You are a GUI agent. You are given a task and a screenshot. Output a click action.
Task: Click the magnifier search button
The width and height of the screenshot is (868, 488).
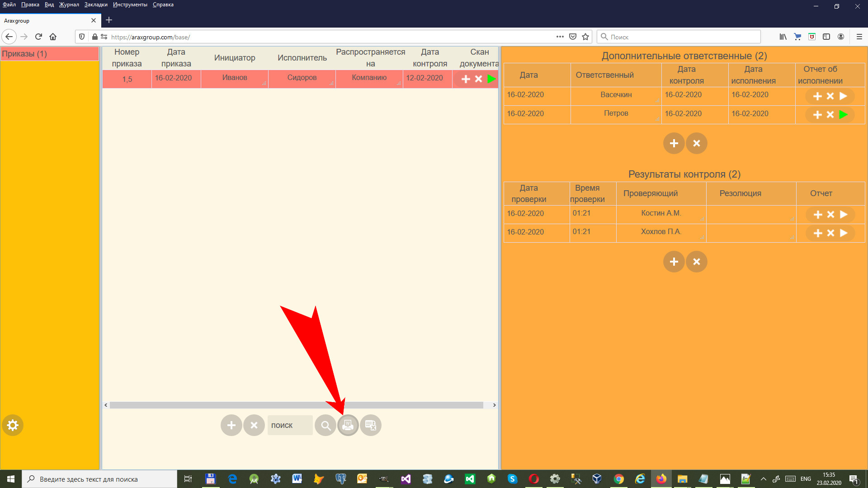(325, 425)
